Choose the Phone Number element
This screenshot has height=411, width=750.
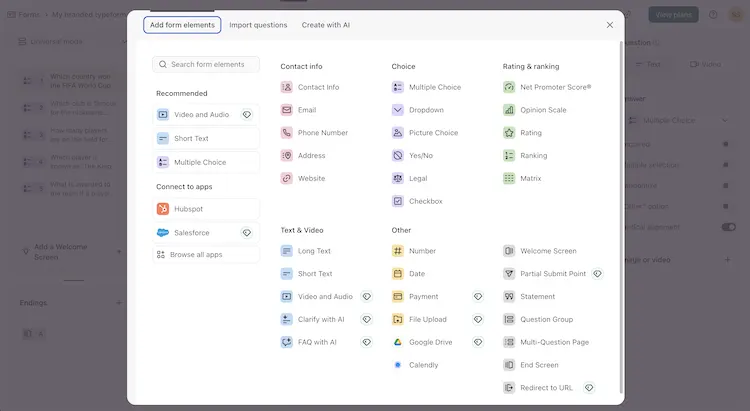314,133
